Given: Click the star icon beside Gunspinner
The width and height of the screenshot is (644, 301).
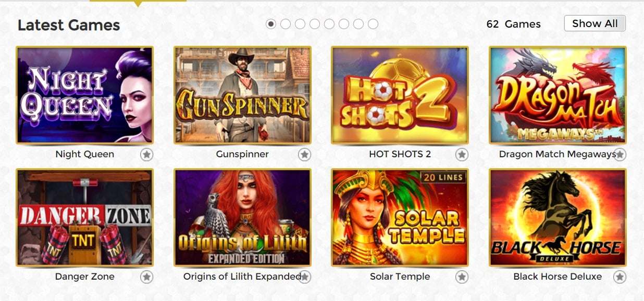Looking at the screenshot, I should click(305, 154).
